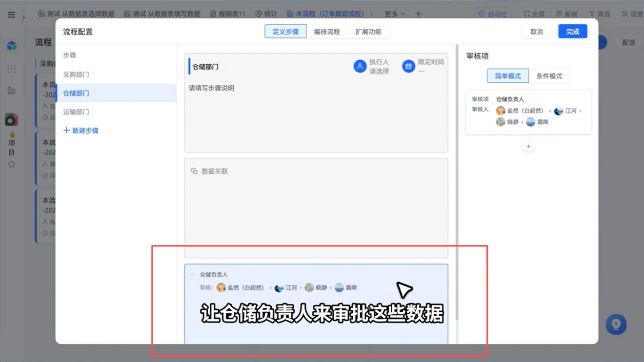This screenshot has width=644, height=362.
Task: Click the blue cube app icon in sidebar
Action: pyautogui.click(x=12, y=45)
